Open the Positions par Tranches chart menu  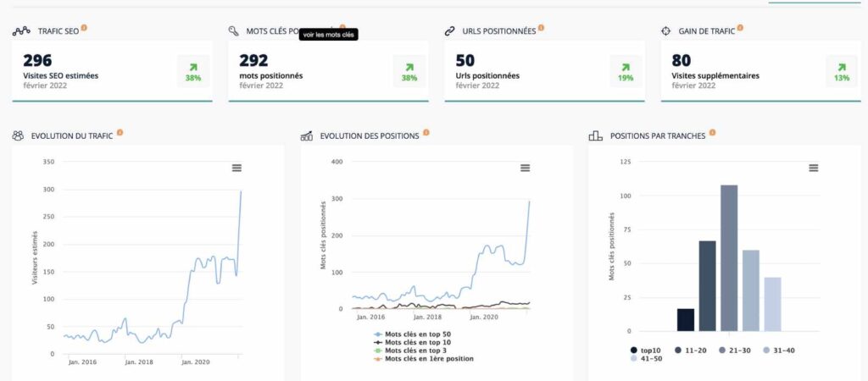(x=813, y=168)
